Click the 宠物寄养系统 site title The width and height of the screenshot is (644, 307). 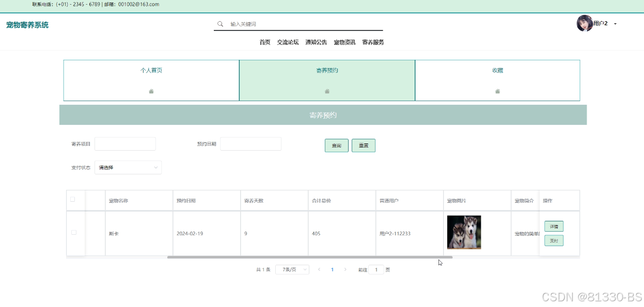27,25
